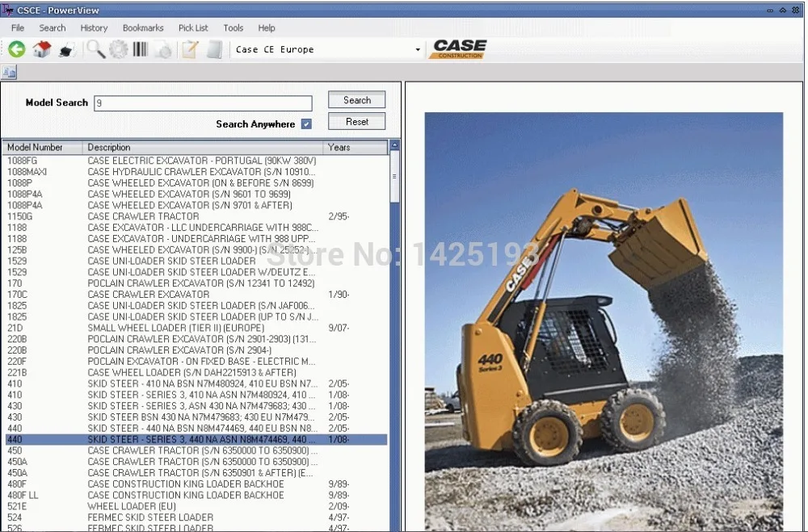Open the magnifying glass search tool

[x=95, y=49]
